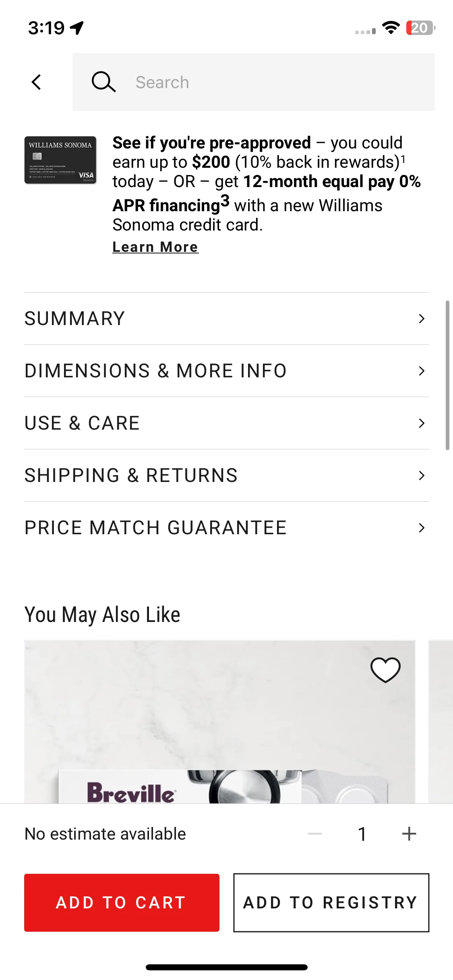The height and width of the screenshot is (980, 453).
Task: Increase quantity with the plus icon
Action: (409, 834)
